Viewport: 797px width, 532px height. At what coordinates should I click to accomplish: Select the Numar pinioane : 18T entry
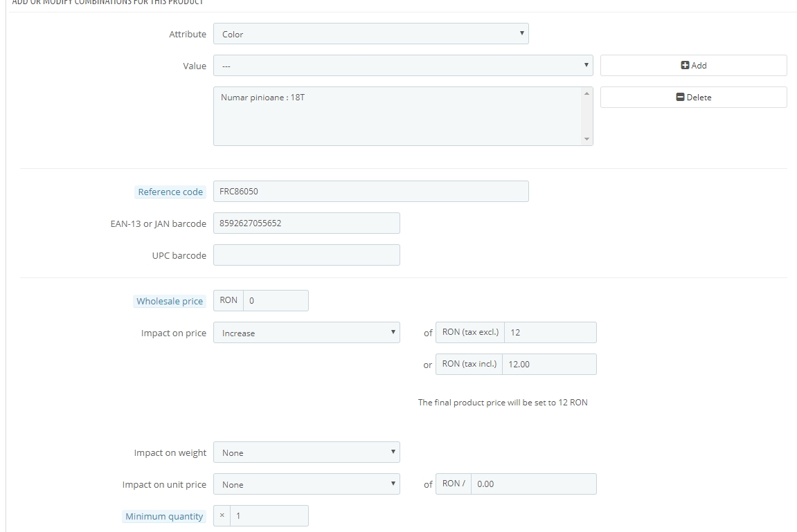tap(263, 98)
